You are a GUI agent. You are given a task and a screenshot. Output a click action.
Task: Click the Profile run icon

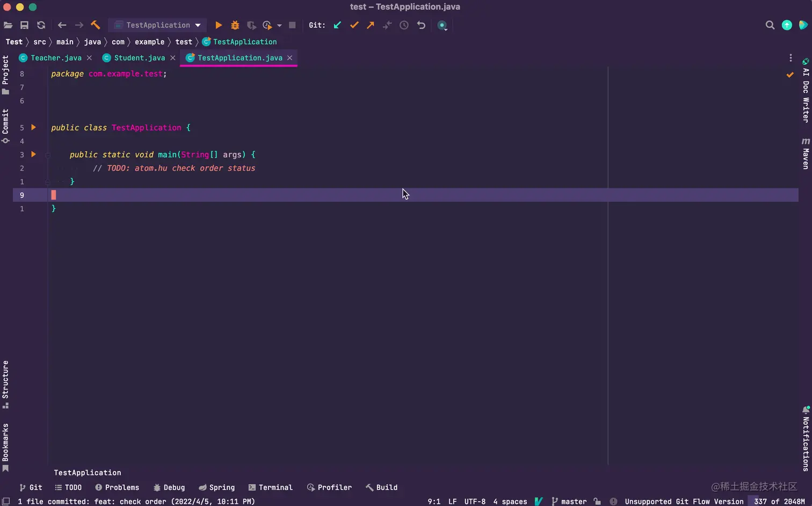(x=267, y=25)
